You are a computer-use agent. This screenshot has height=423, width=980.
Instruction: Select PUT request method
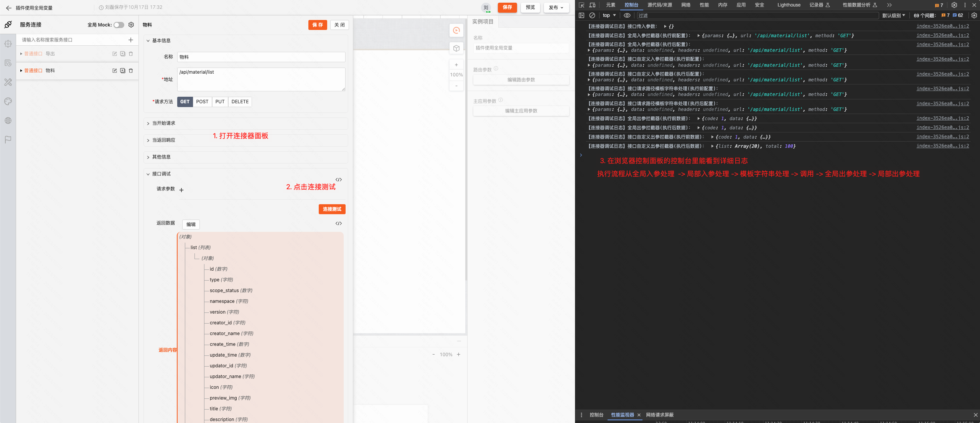point(220,102)
